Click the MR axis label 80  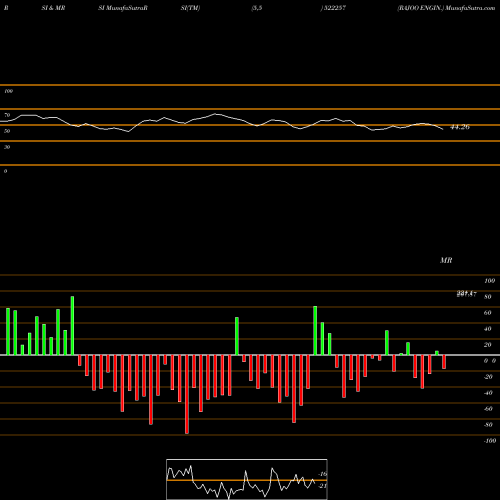pos(488,297)
